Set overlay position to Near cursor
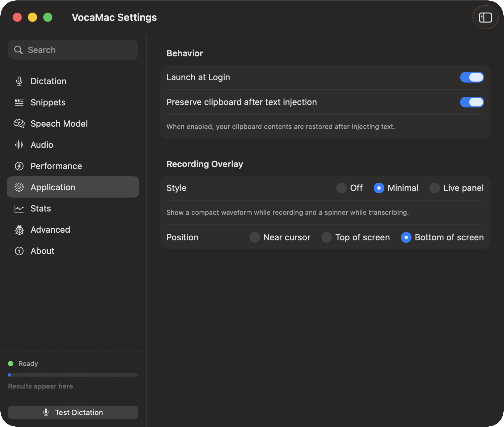Screen dimensions: 504x427 pos(255,237)
